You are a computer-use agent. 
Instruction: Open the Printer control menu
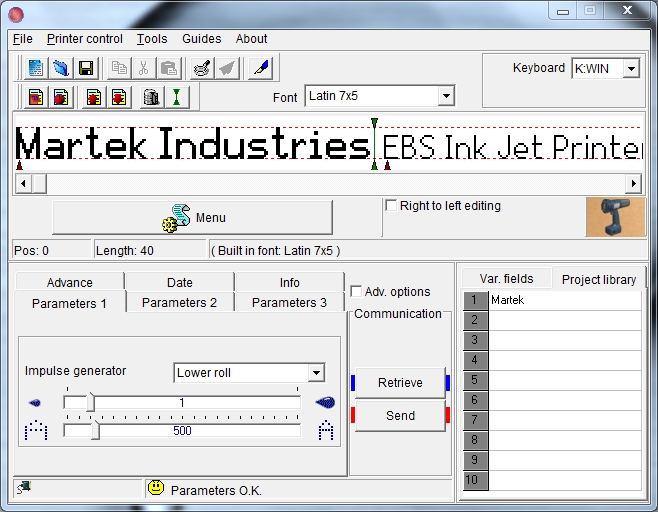[x=85, y=39]
